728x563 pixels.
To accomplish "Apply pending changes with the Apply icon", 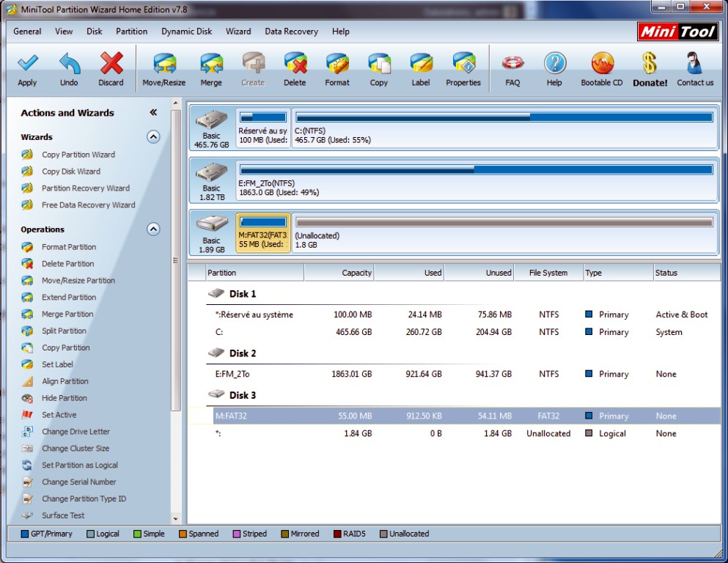I will point(27,70).
